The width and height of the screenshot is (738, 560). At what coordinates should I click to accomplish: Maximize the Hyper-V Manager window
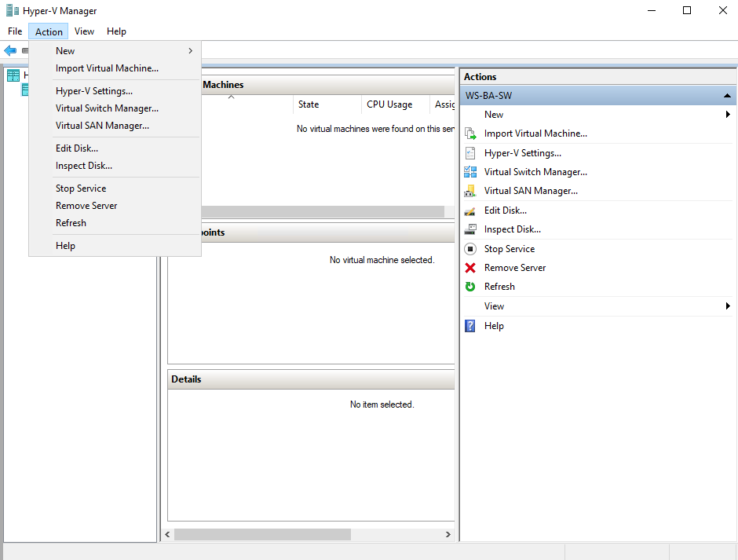pos(687,10)
